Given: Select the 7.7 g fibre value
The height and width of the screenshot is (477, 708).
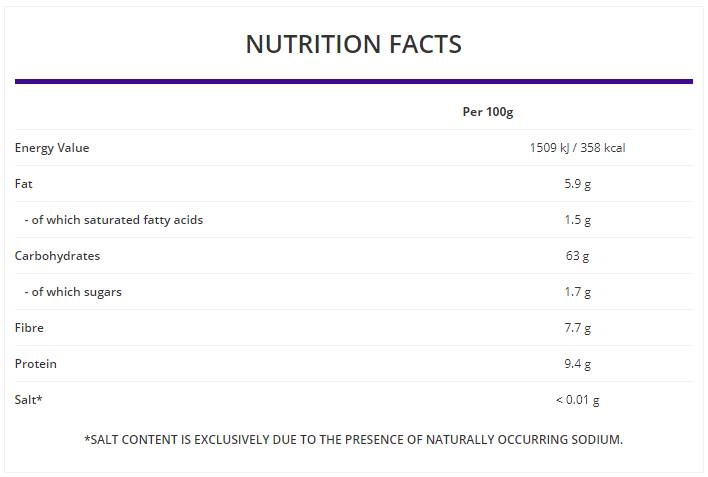Looking at the screenshot, I should (577, 328).
